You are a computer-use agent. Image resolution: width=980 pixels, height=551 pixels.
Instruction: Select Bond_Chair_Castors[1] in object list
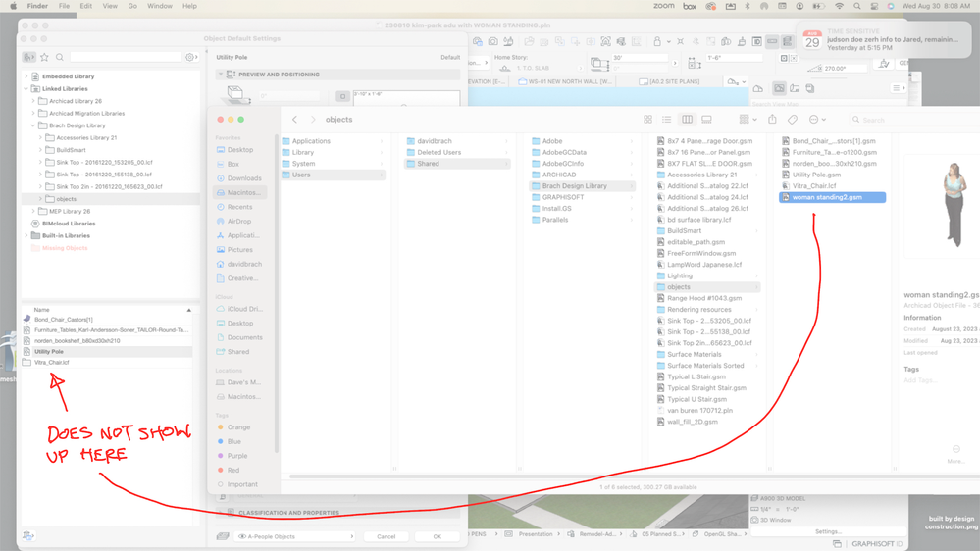(107, 320)
